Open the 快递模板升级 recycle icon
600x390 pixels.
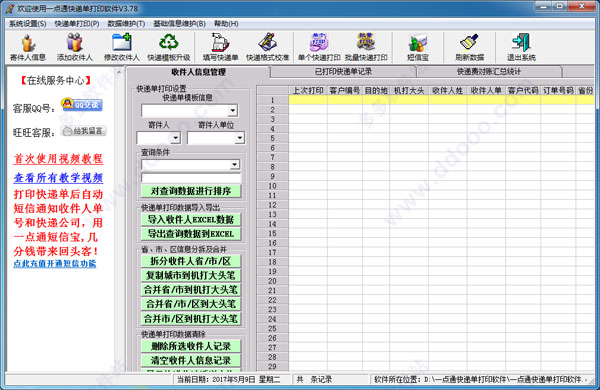(x=169, y=47)
